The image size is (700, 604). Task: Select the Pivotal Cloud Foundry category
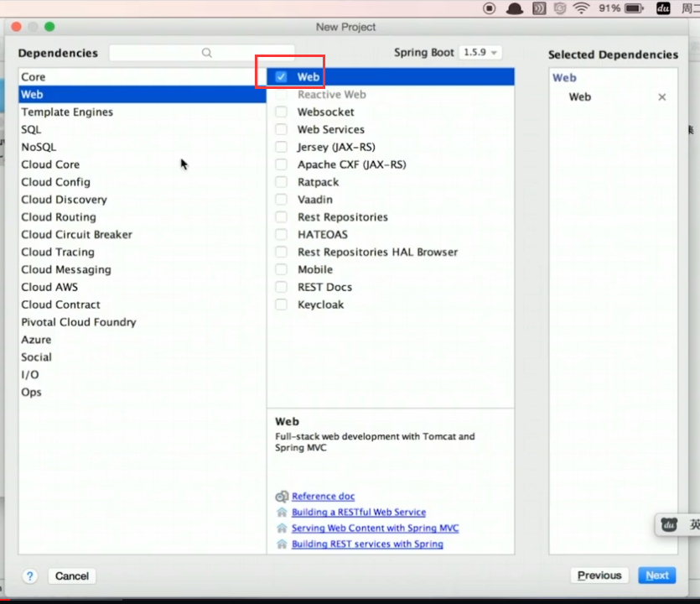143,321
